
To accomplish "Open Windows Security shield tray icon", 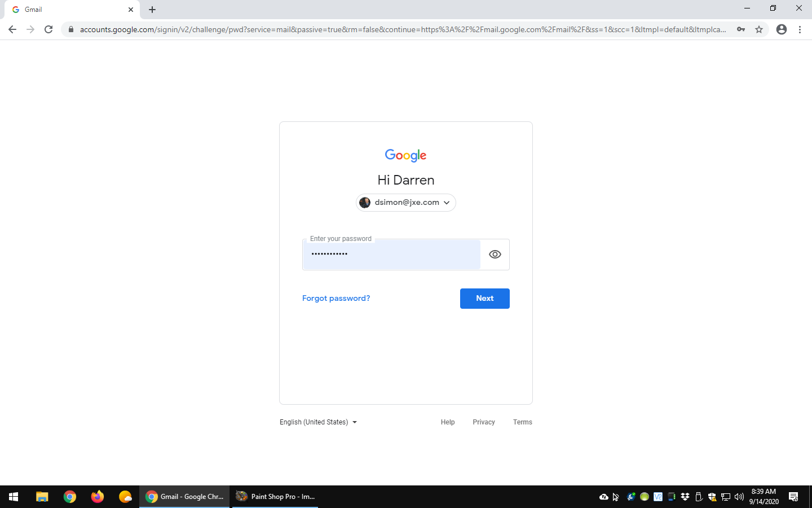I will [x=712, y=497].
